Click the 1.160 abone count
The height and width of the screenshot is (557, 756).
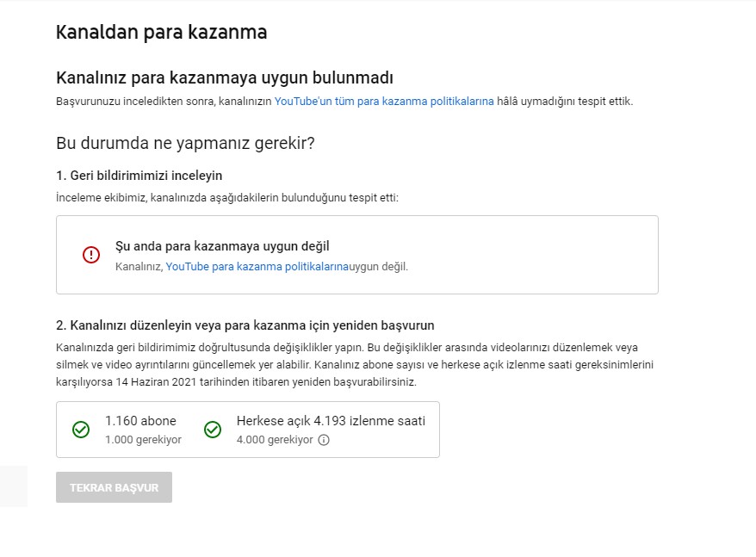tap(141, 421)
